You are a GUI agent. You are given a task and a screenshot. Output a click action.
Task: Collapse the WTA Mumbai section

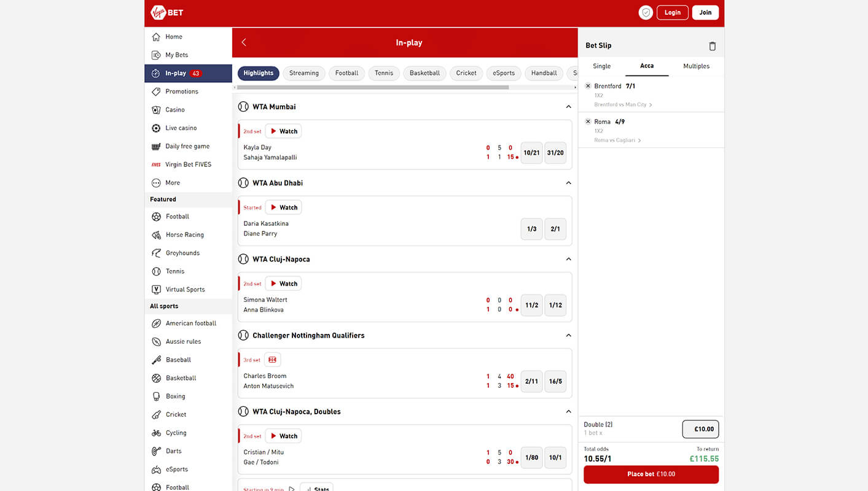pyautogui.click(x=568, y=107)
